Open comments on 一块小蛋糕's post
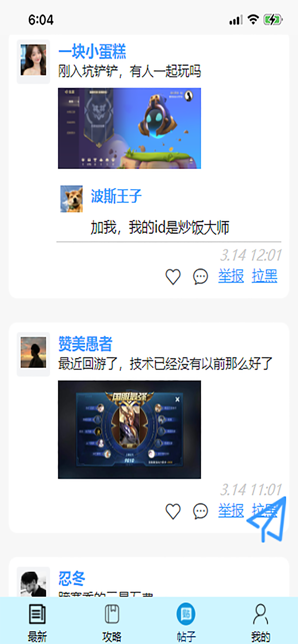 point(200,277)
